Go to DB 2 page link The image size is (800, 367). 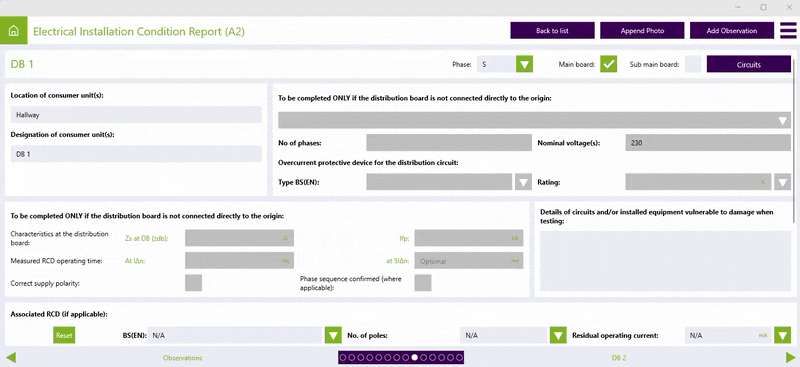tap(619, 358)
